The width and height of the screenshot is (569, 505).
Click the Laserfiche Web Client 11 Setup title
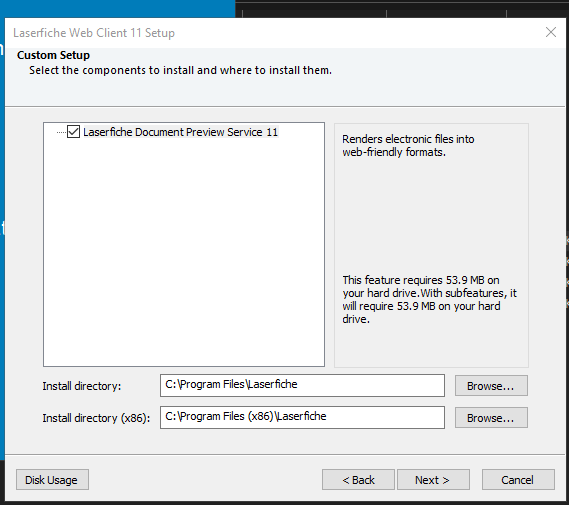tap(94, 33)
